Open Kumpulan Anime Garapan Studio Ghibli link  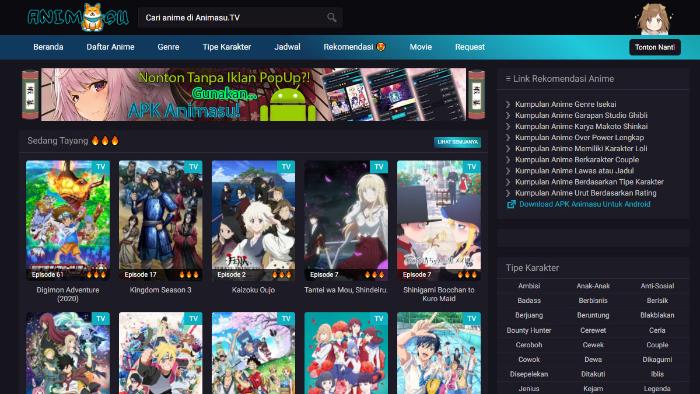coord(581,115)
